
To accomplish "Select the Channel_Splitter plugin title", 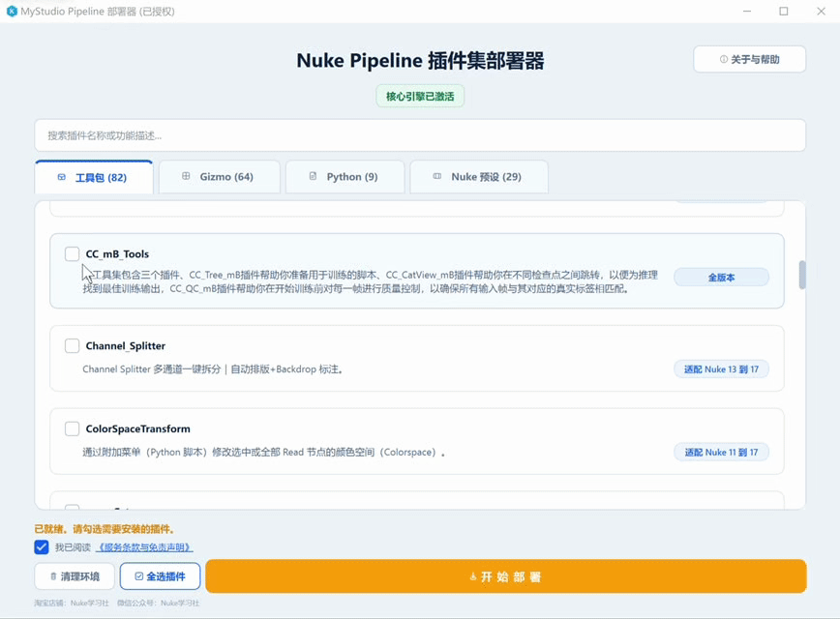I will (126, 346).
